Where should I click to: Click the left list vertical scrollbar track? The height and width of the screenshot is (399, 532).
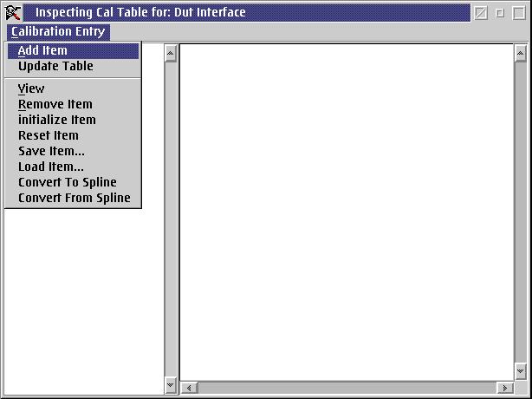pyautogui.click(x=171, y=219)
